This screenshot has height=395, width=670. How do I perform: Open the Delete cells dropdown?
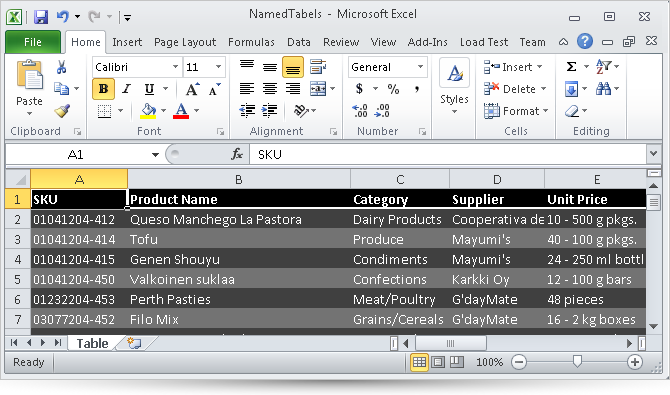[x=544, y=89]
